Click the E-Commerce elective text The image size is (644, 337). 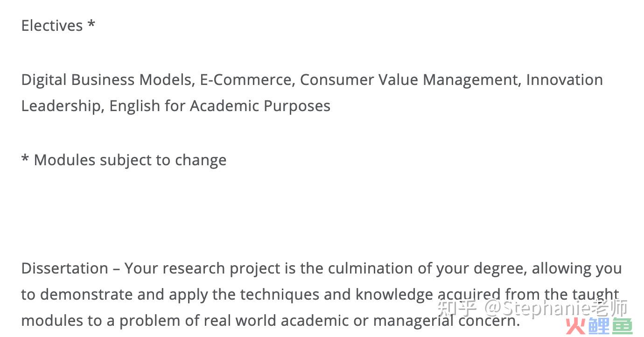point(246,80)
